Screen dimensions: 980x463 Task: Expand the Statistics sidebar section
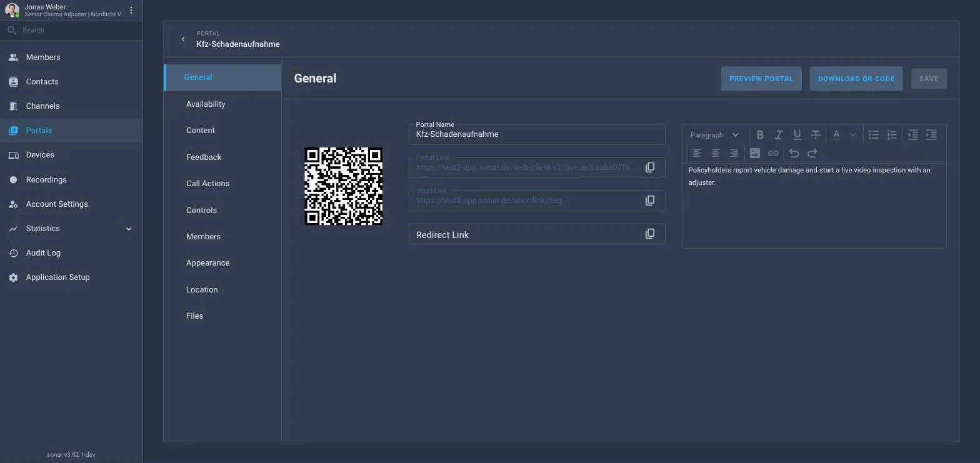(x=129, y=229)
